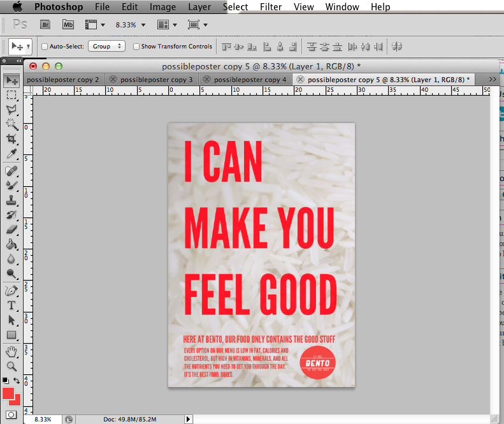Click the Doc: 49.8M/85.2M status text
This screenshot has height=424, width=504.
(x=130, y=419)
